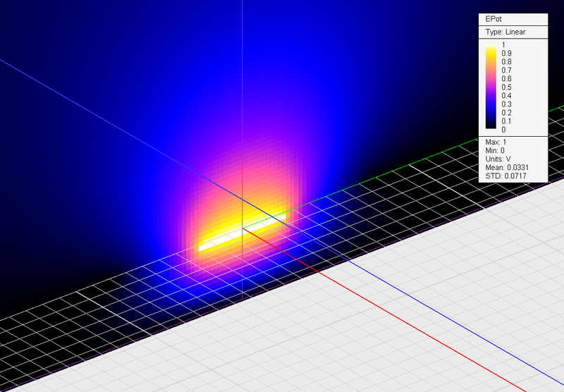Click the color scale gradient bar
The image size is (564, 392).
coord(491,86)
